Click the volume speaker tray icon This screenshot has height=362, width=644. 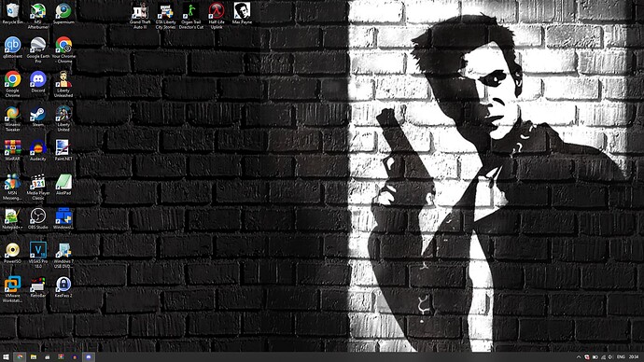tap(609, 357)
